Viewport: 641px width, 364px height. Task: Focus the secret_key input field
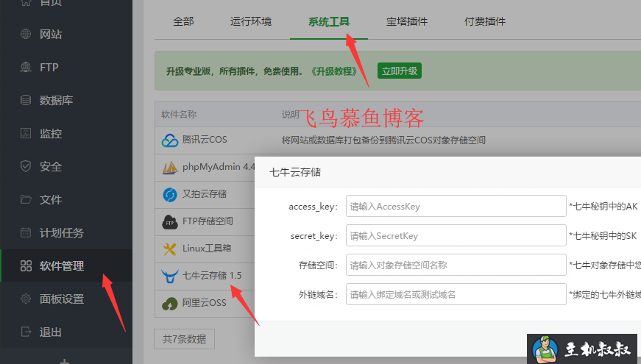[x=456, y=236]
